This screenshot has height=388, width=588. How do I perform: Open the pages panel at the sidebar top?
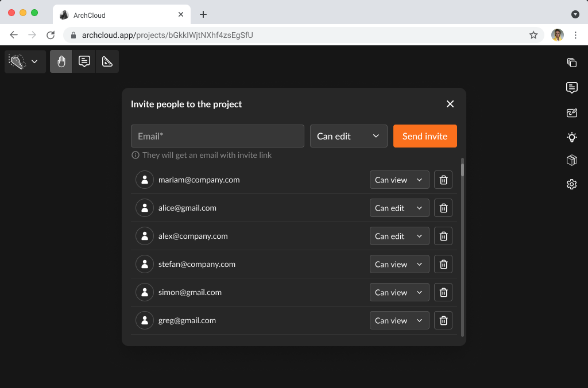[571, 63]
